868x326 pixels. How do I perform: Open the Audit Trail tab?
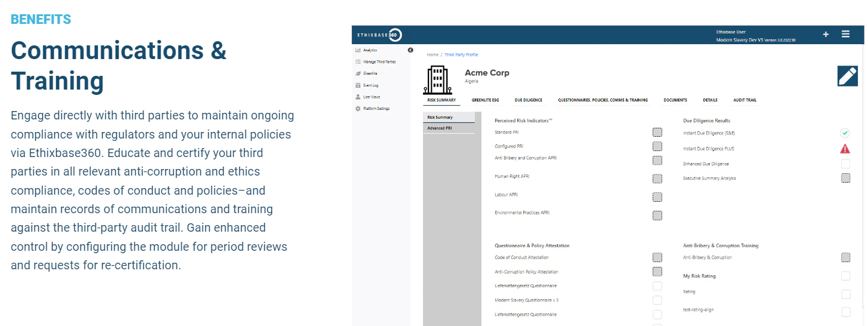pos(745,100)
